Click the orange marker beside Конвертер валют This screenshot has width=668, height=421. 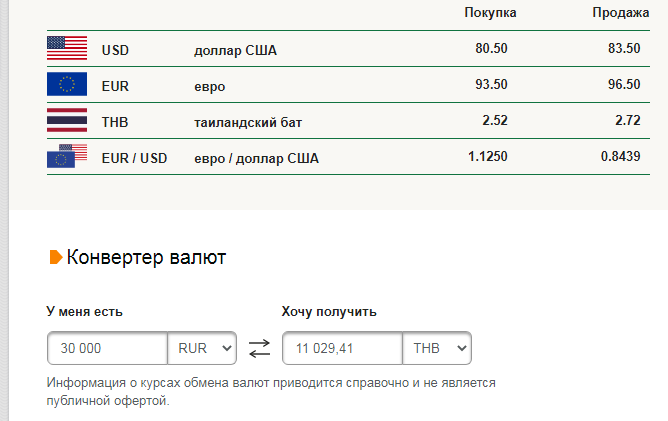pyautogui.click(x=56, y=257)
